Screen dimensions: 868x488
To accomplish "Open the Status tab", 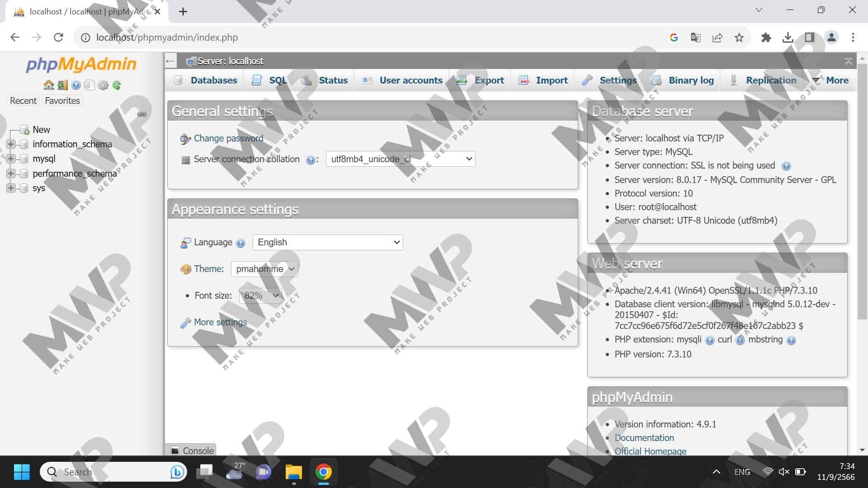I will [325, 80].
